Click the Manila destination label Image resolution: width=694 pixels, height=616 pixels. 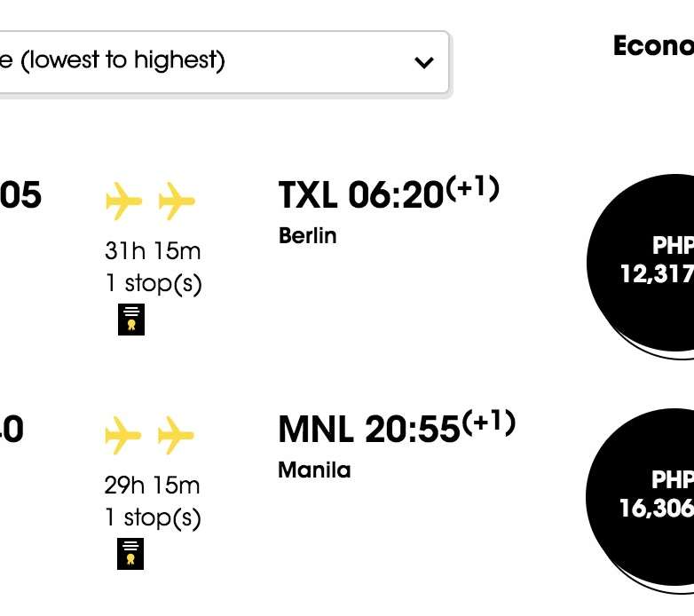[x=314, y=470]
